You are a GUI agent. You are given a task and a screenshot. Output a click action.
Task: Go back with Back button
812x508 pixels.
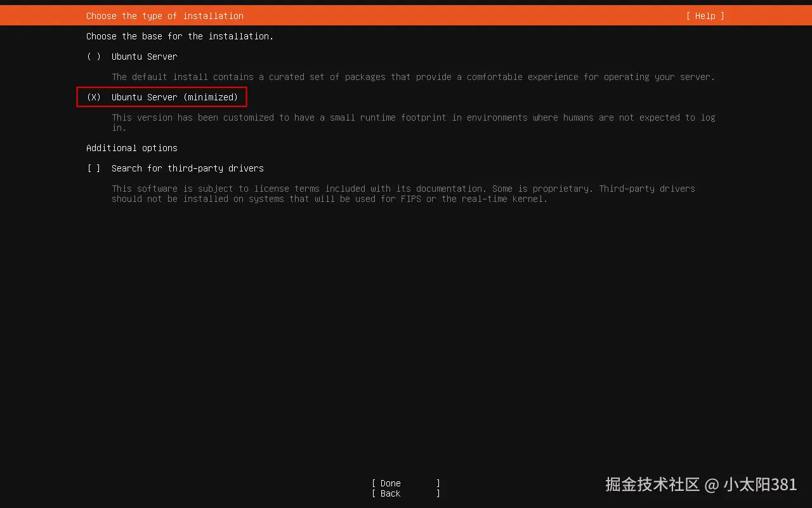[406, 493]
